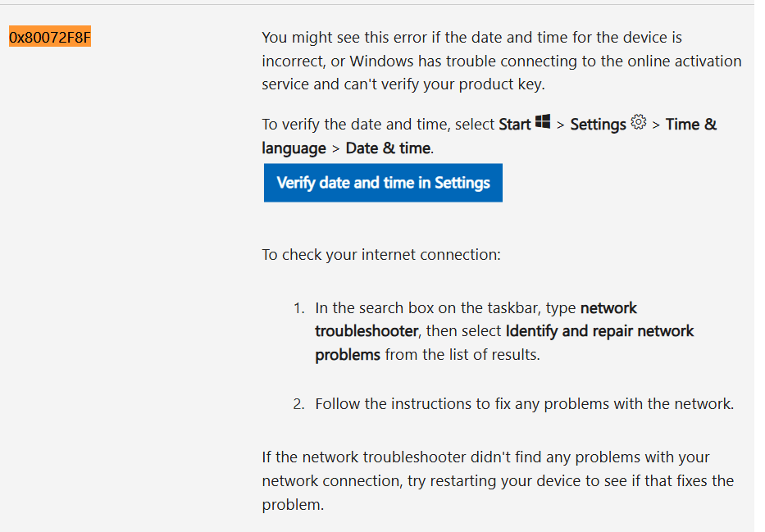The width and height of the screenshot is (765, 532).
Task: Click the number 2 list marker
Action: [298, 404]
